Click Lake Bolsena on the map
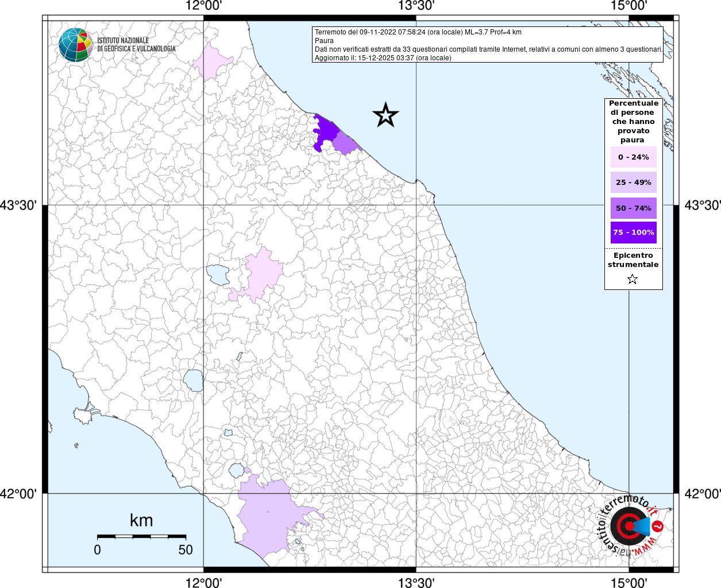 click(x=193, y=380)
